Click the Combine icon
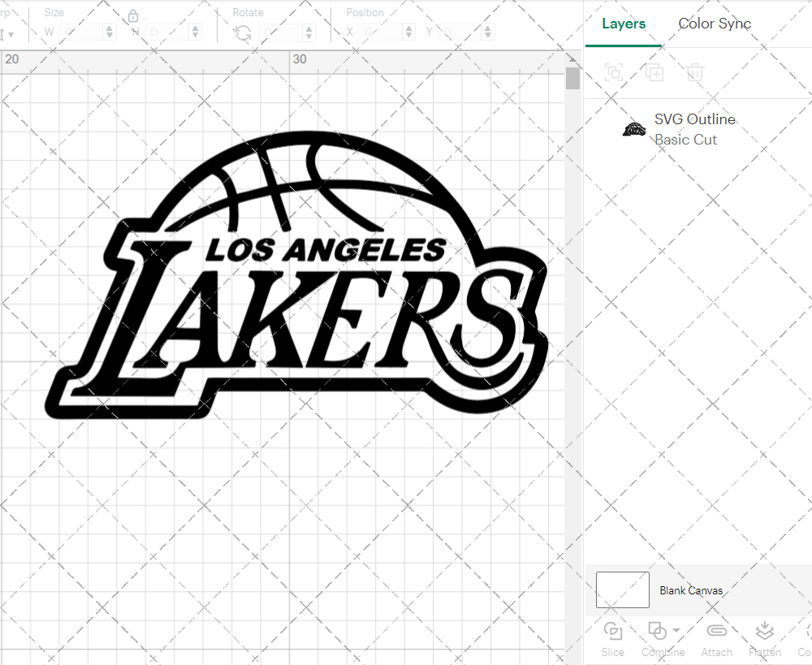 click(657, 630)
